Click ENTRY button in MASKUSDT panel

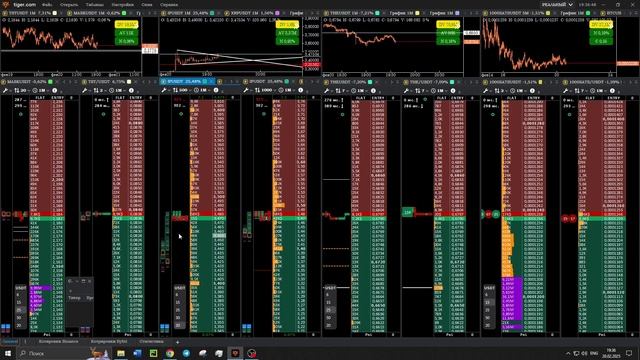[x=58, y=98]
